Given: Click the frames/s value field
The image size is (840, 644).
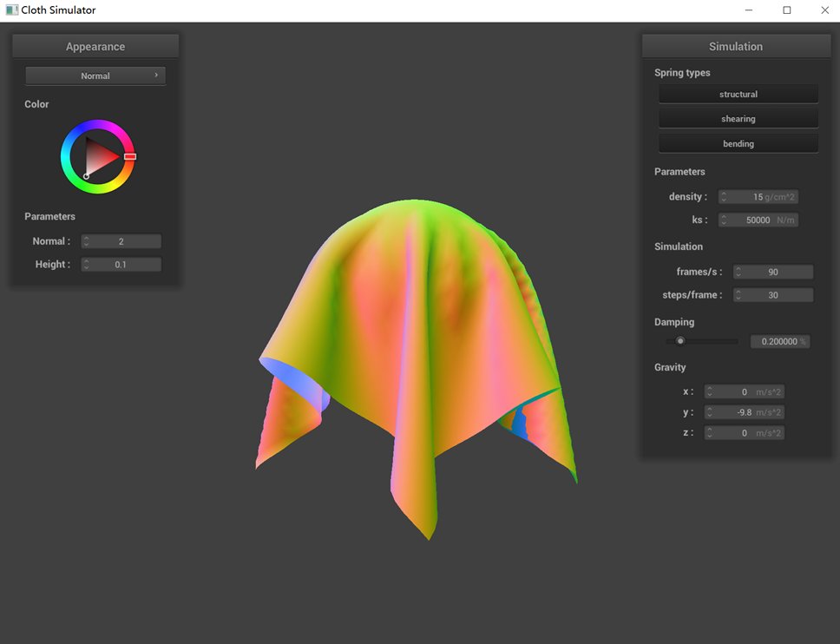Looking at the screenshot, I should [772, 272].
